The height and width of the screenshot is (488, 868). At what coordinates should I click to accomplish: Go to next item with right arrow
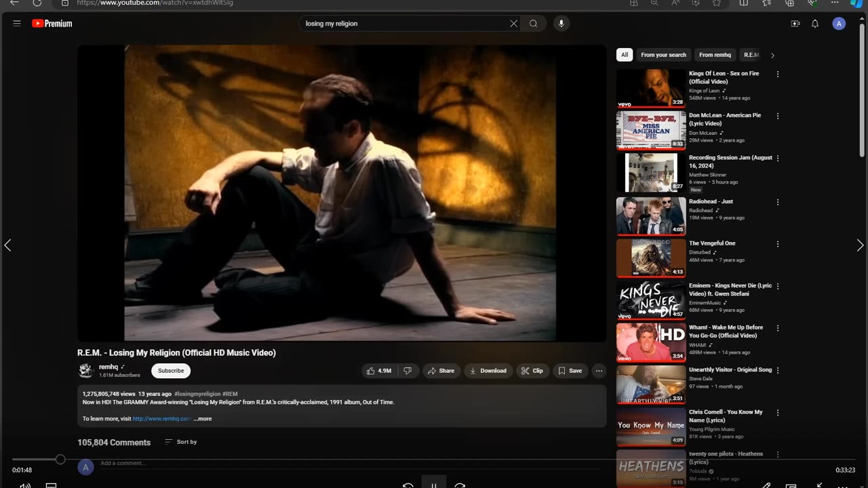[860, 245]
